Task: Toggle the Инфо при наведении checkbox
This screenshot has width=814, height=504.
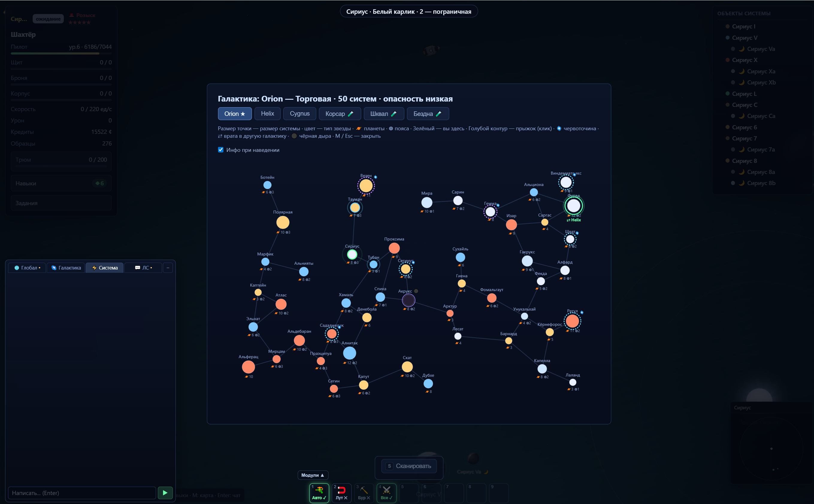Action: 221,150
